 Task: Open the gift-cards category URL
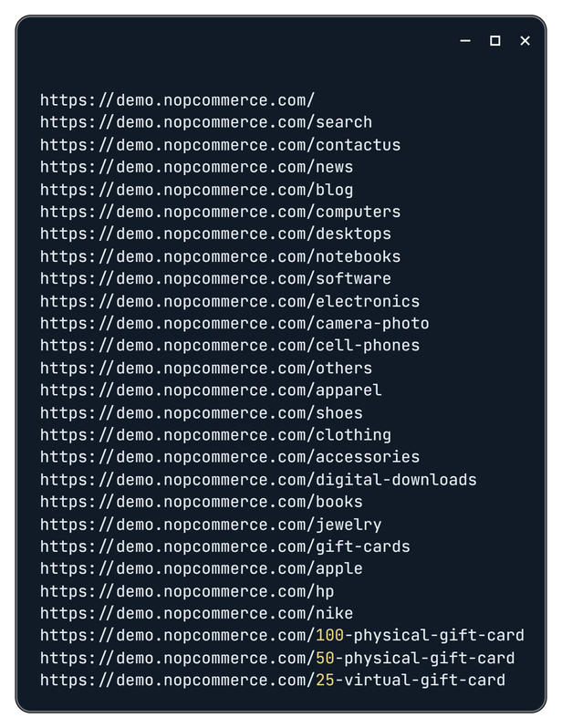[225, 546]
